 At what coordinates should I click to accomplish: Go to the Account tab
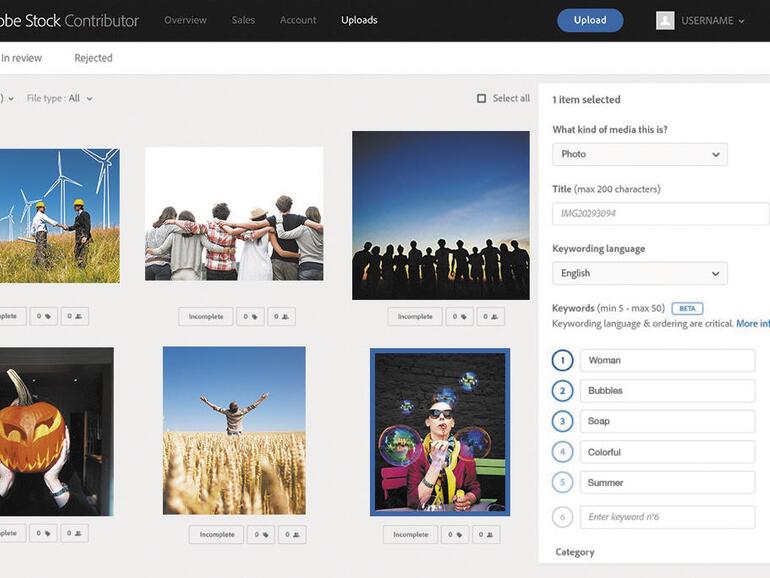point(298,20)
